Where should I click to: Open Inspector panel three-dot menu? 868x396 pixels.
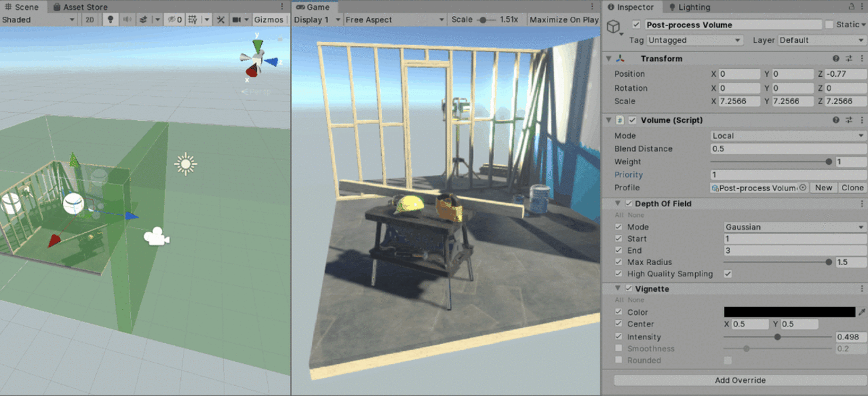(x=862, y=7)
